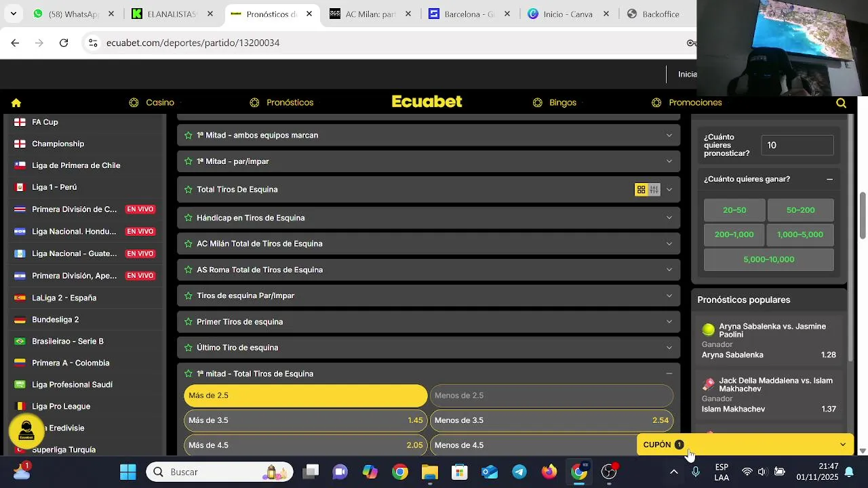The height and width of the screenshot is (488, 868).
Task: Choose the 5,000-10,000 winnings range
Action: 769,260
